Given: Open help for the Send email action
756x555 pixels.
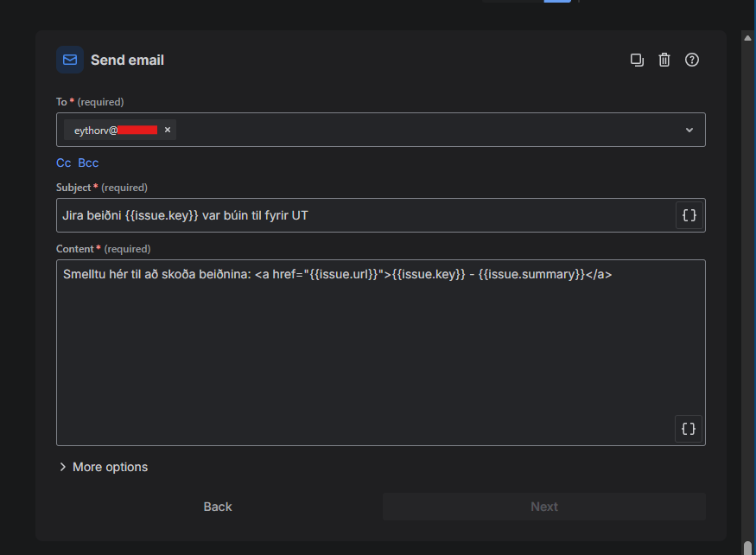Looking at the screenshot, I should (x=691, y=60).
